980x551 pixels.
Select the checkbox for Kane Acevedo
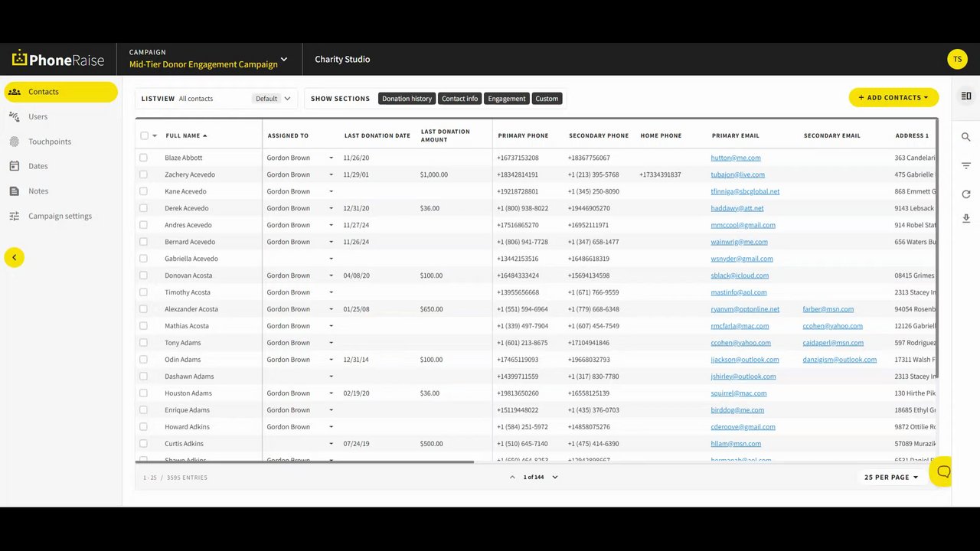click(143, 191)
